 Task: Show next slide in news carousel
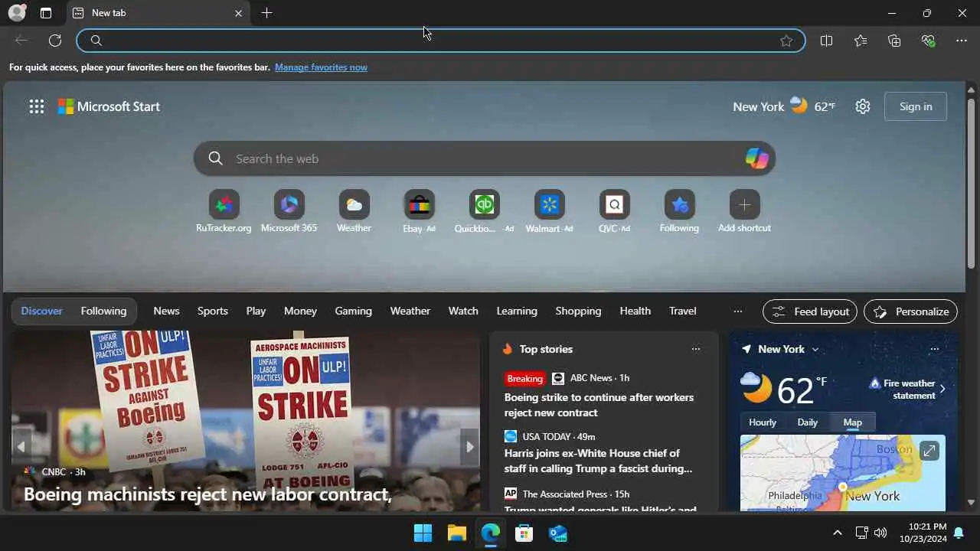pyautogui.click(x=469, y=447)
